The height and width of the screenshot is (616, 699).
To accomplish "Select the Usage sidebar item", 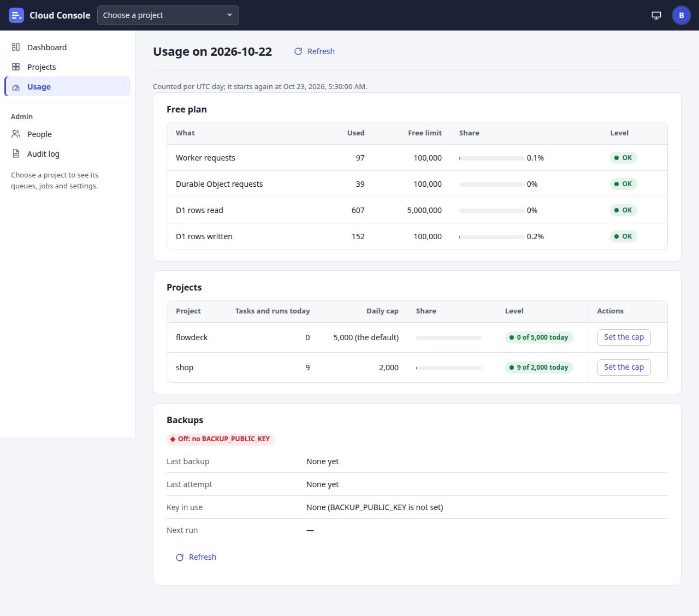I will pos(68,87).
